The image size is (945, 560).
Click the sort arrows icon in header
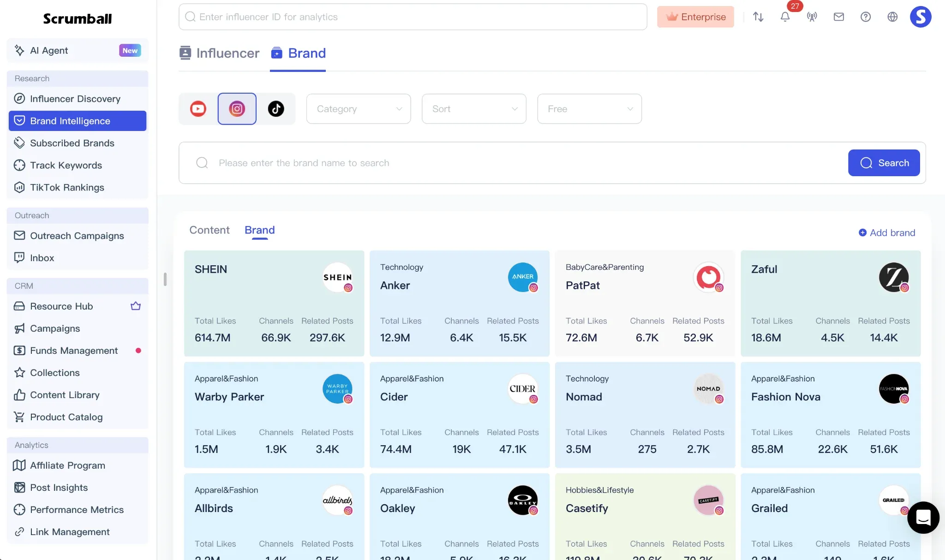pyautogui.click(x=758, y=17)
